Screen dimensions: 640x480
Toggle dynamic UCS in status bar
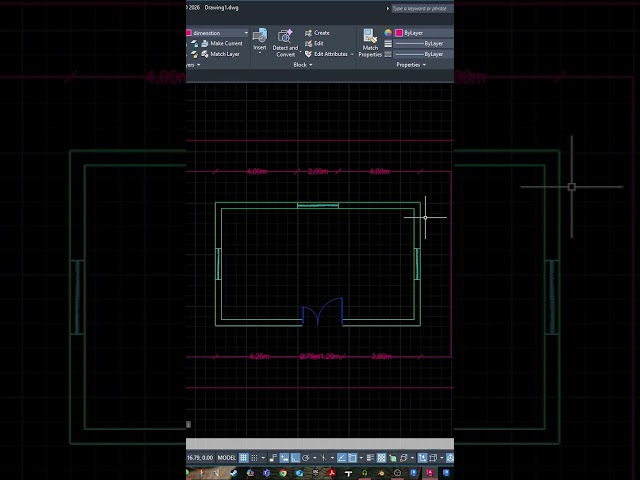tap(422, 458)
